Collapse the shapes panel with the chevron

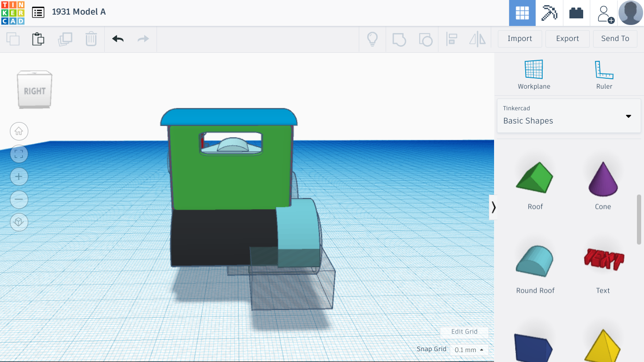494,207
